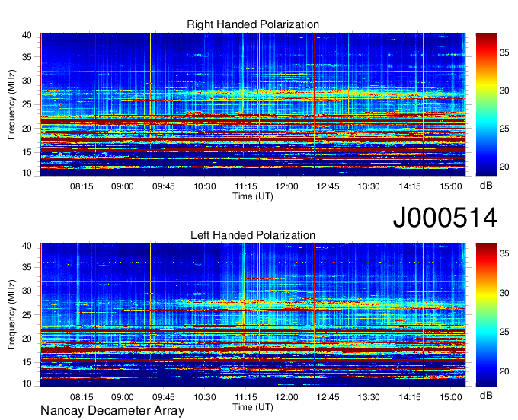Click the 35 label on top colorbar
518x420 pixels.
504,52
